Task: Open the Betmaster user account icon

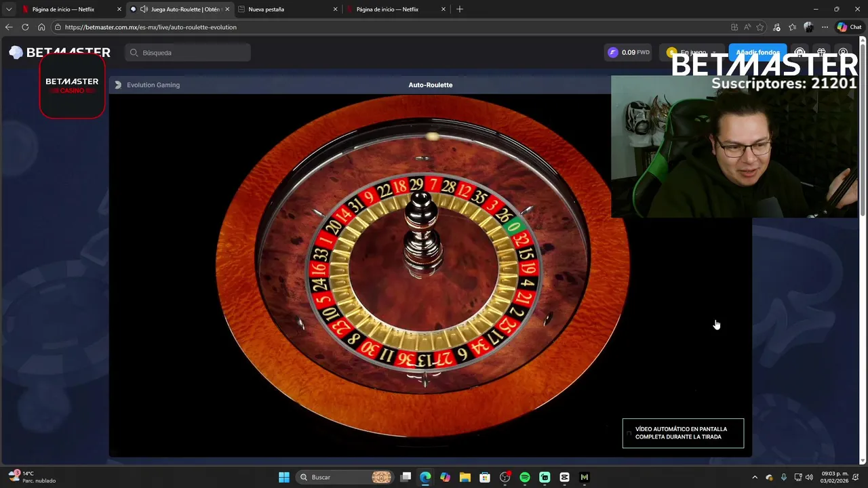Action: click(843, 52)
